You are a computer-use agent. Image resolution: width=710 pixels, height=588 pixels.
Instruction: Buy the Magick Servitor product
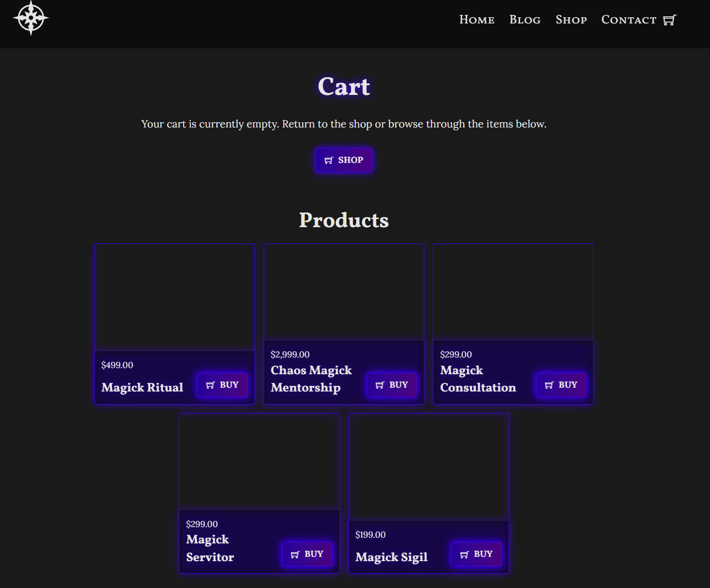tap(307, 554)
